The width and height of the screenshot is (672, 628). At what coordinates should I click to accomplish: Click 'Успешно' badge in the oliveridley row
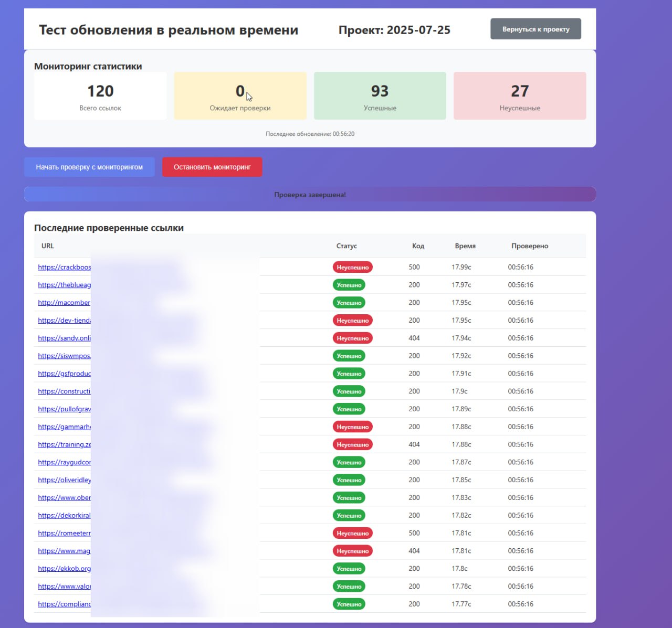(x=349, y=480)
